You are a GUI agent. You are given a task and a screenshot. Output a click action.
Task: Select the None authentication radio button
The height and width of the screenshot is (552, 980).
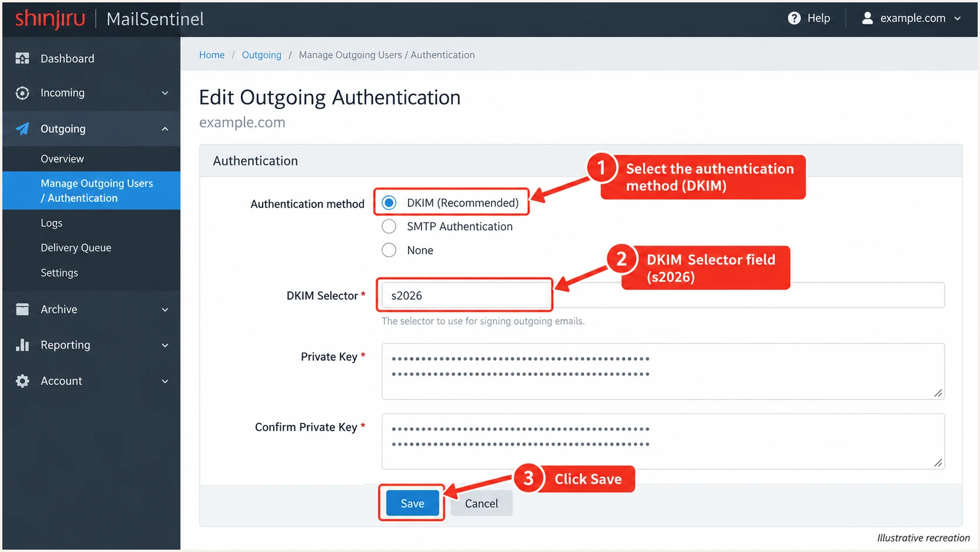[389, 250]
